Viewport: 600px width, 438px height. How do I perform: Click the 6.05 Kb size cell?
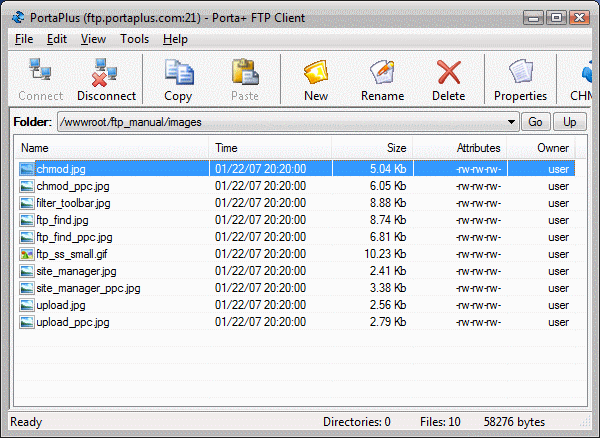[x=388, y=186]
